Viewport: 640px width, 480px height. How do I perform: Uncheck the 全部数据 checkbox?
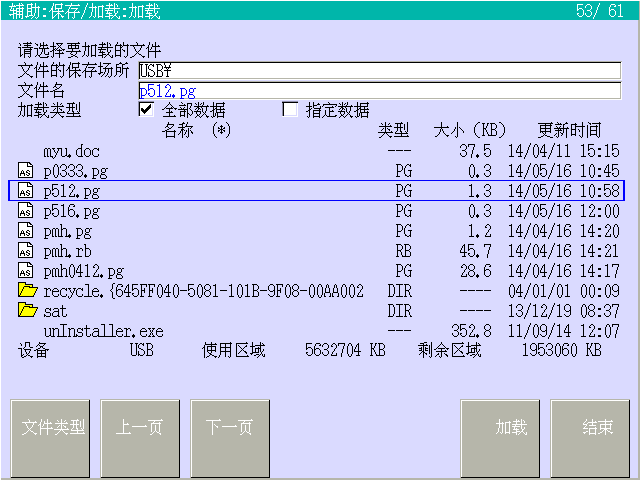tap(146, 110)
